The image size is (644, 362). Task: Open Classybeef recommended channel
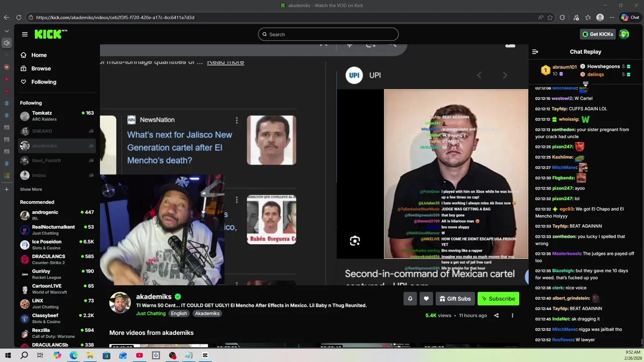click(57, 318)
